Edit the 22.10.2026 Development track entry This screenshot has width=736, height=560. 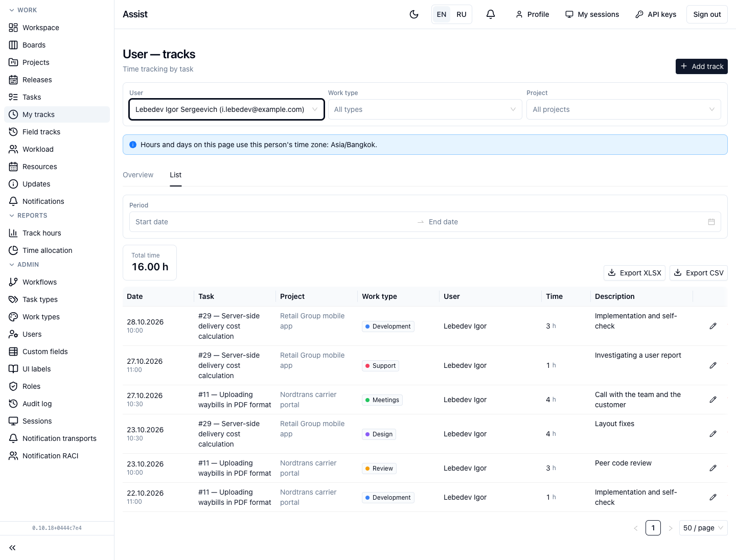click(x=713, y=497)
